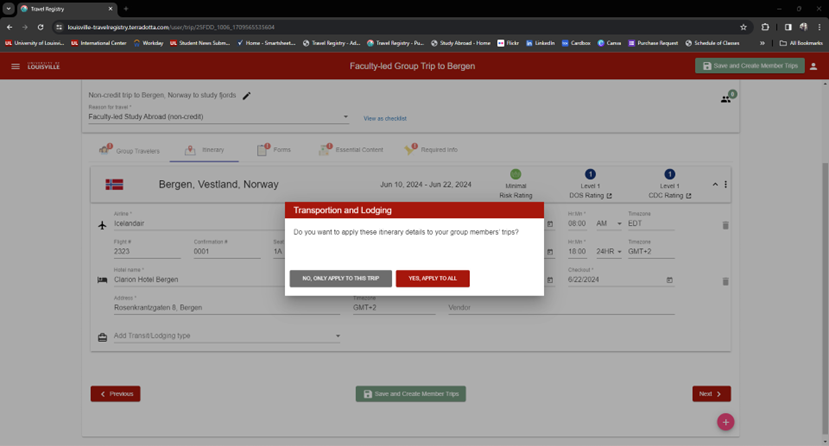The image size is (829, 446).
Task: Click Yes, Apply To All
Action: pyautogui.click(x=432, y=278)
